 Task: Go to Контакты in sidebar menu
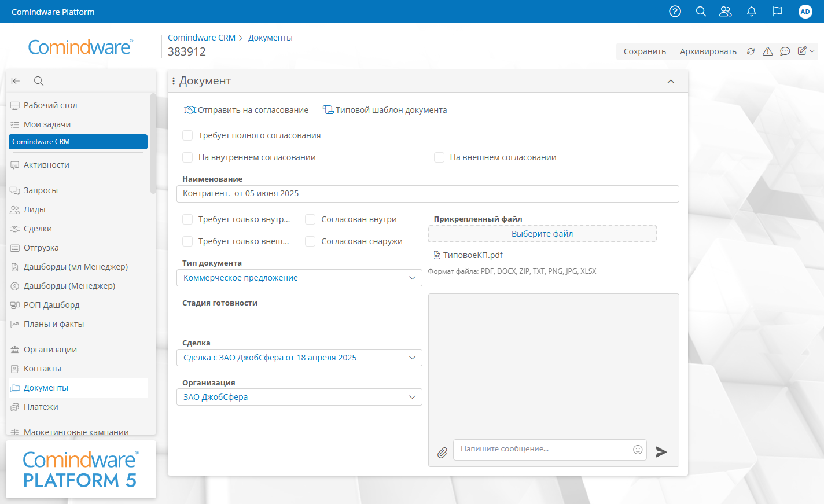click(42, 369)
